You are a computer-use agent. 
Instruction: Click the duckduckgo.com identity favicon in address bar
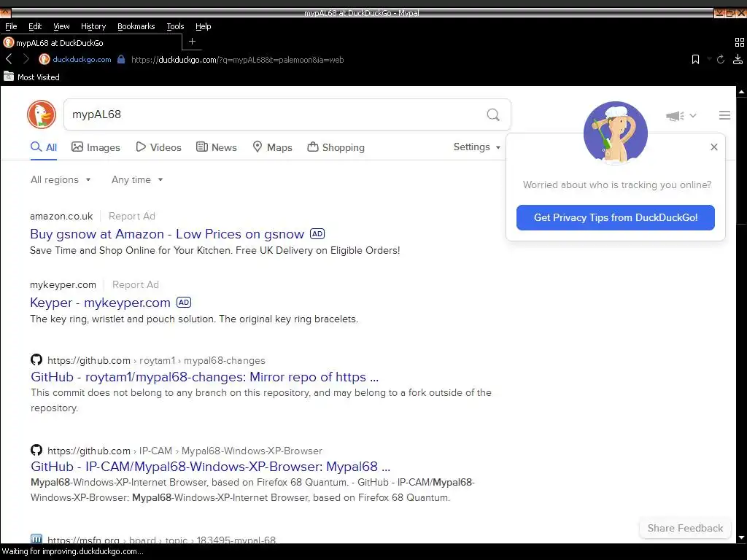coord(44,59)
